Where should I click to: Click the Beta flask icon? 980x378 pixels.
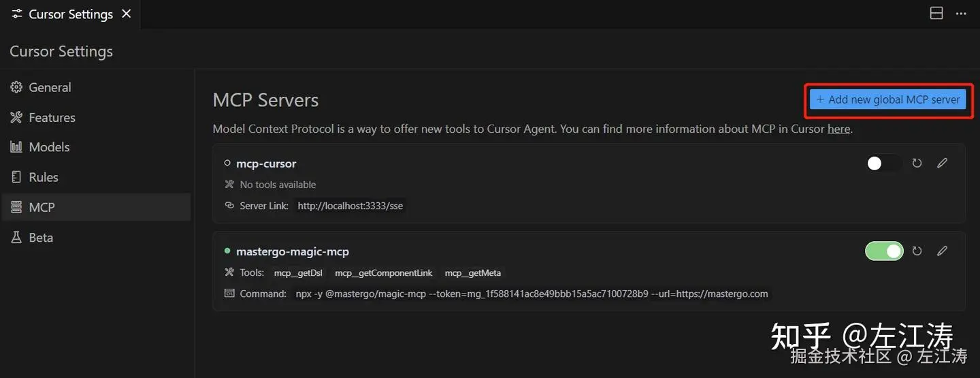[x=16, y=237]
